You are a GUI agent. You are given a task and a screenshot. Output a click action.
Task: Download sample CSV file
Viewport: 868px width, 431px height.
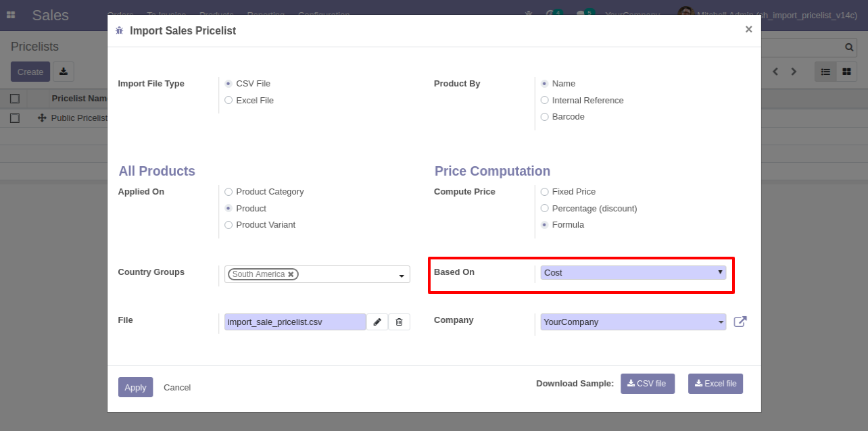[648, 384]
